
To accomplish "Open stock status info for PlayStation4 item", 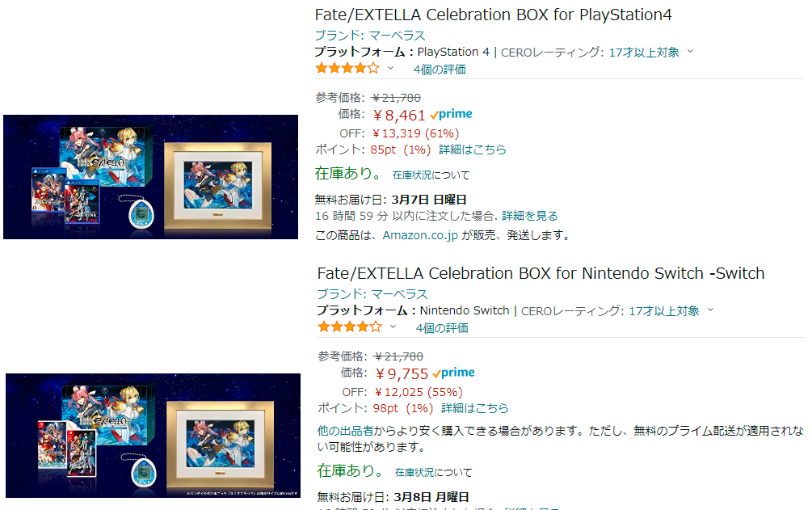I will pyautogui.click(x=431, y=175).
